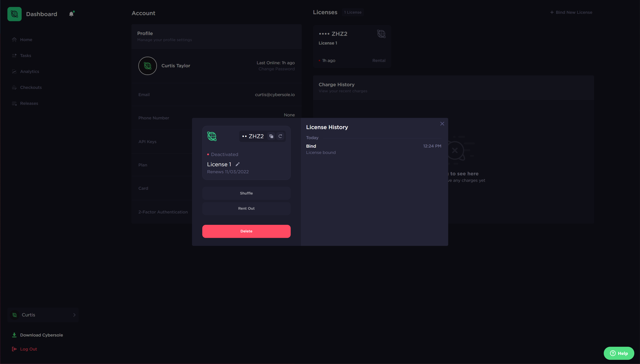Go to Home in the sidebar
Image resolution: width=640 pixels, height=364 pixels.
click(26, 39)
